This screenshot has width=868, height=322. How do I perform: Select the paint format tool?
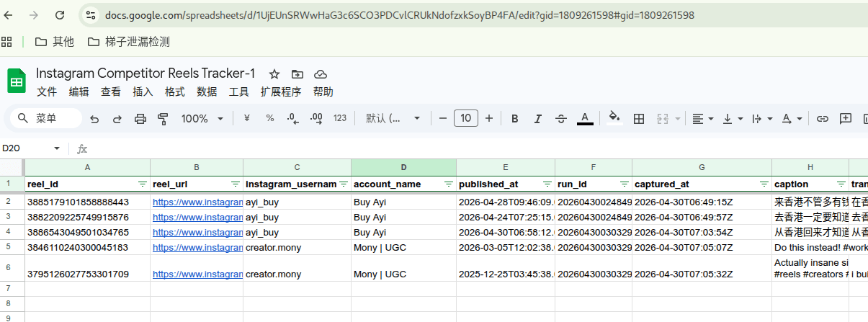pos(163,119)
